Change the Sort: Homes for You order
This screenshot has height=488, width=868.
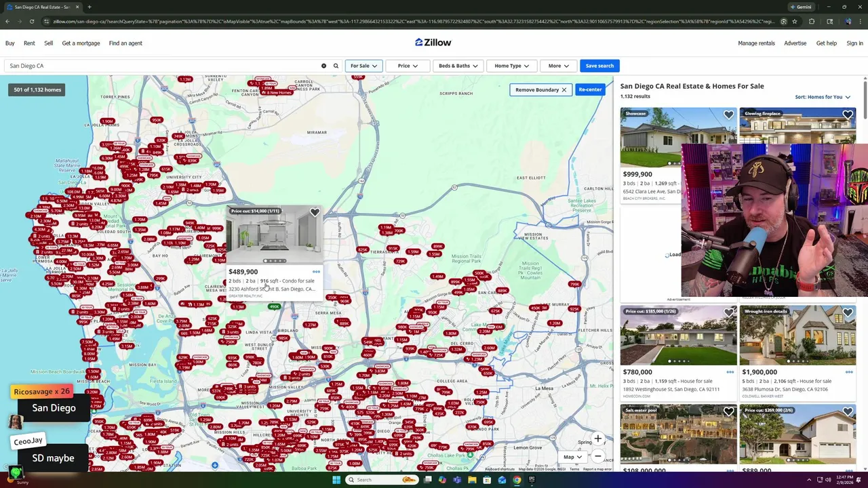[823, 97]
